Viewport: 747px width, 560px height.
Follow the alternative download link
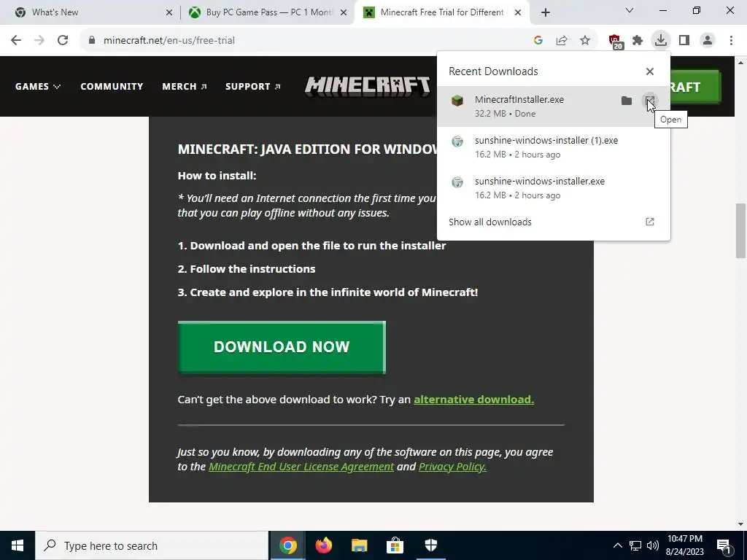473,399
